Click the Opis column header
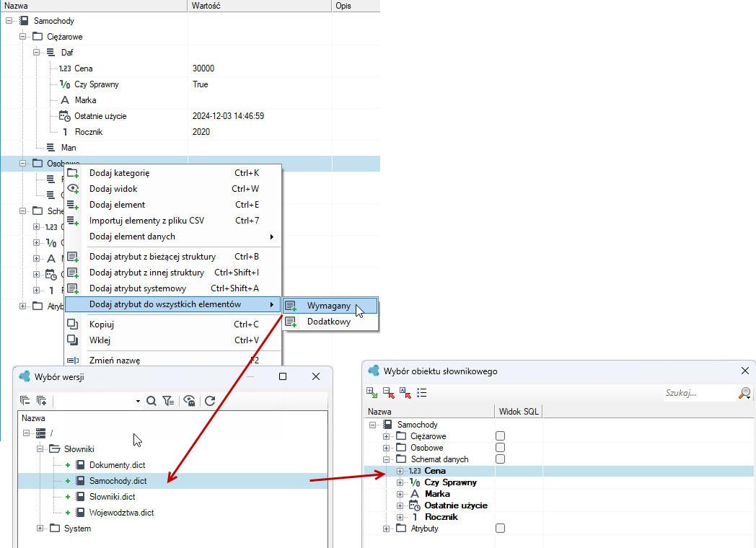Screen dimensions: 756x548 coord(356,6)
